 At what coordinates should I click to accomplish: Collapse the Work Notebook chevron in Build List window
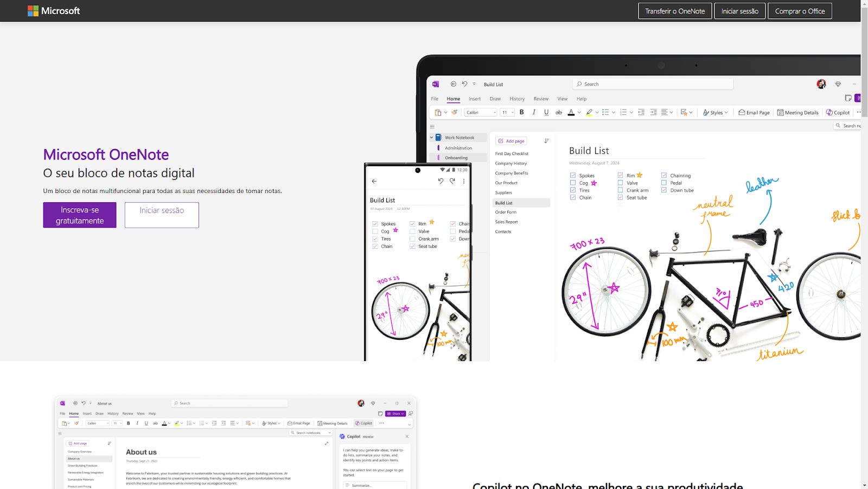[x=432, y=138]
